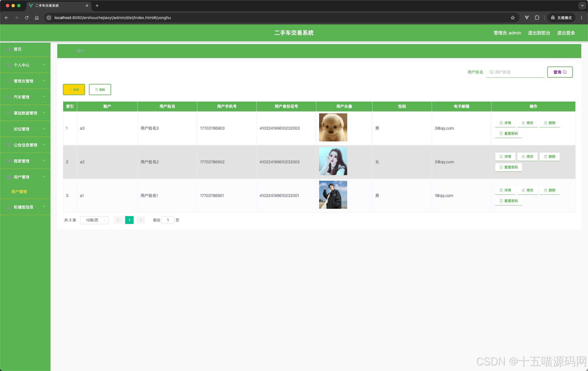Click the batch 删除 button above the table

pos(100,90)
